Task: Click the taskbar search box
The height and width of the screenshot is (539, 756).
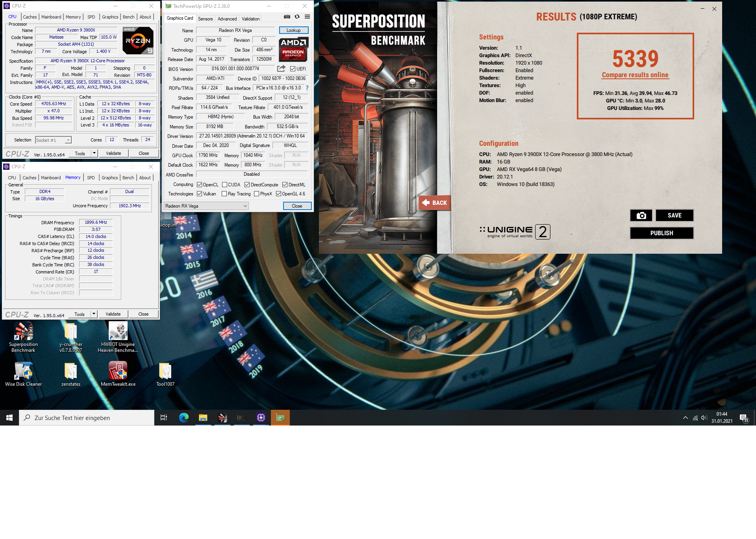Action: 87,418
